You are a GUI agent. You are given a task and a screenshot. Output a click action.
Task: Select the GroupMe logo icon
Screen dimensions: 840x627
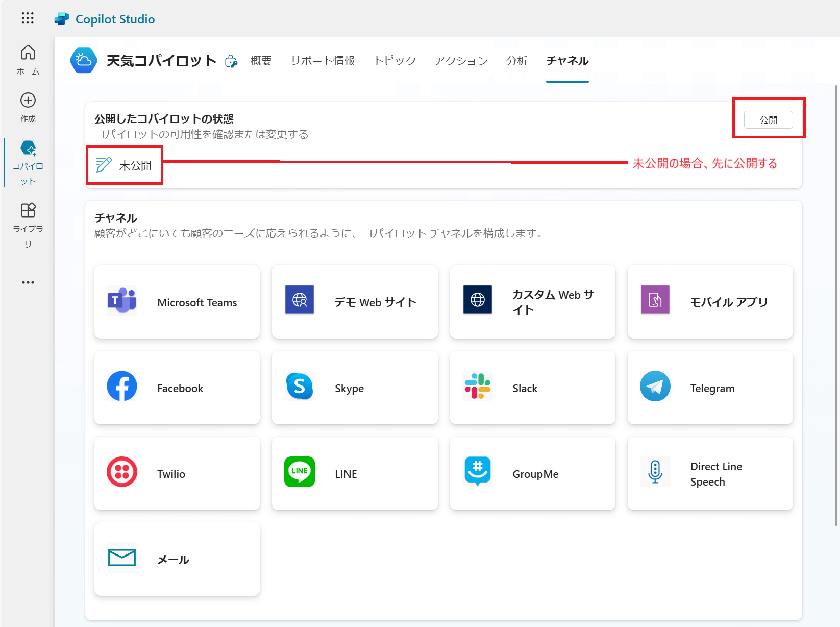(x=478, y=472)
